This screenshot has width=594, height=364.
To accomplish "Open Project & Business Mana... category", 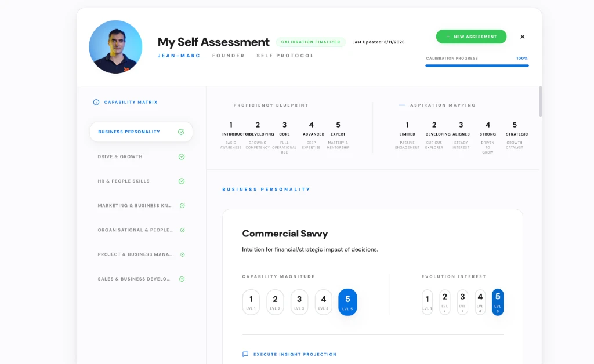I will (142, 254).
